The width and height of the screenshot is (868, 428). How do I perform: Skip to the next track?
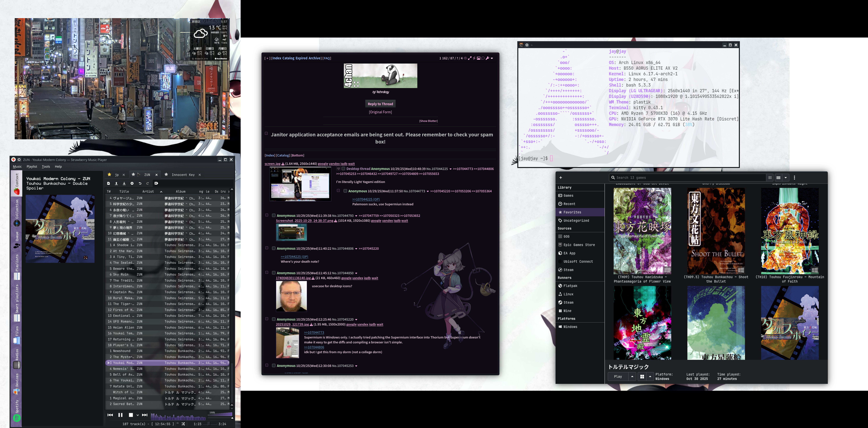[x=145, y=415]
